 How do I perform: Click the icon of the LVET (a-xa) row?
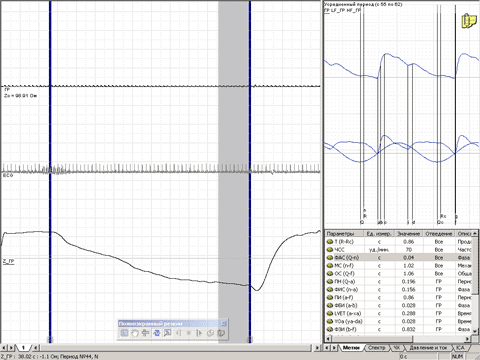(x=330, y=313)
